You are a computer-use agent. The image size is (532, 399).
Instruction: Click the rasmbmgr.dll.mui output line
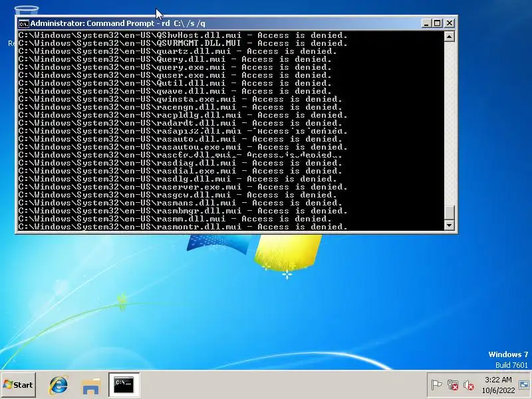click(184, 211)
